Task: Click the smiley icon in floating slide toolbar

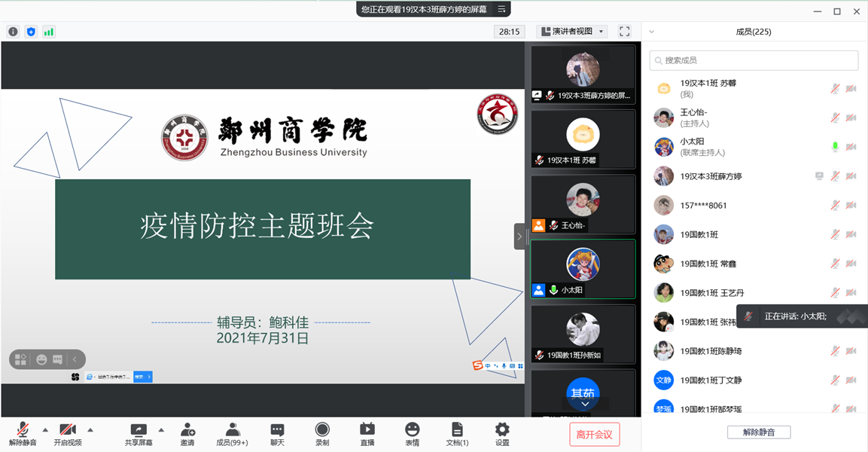Action: pos(41,359)
